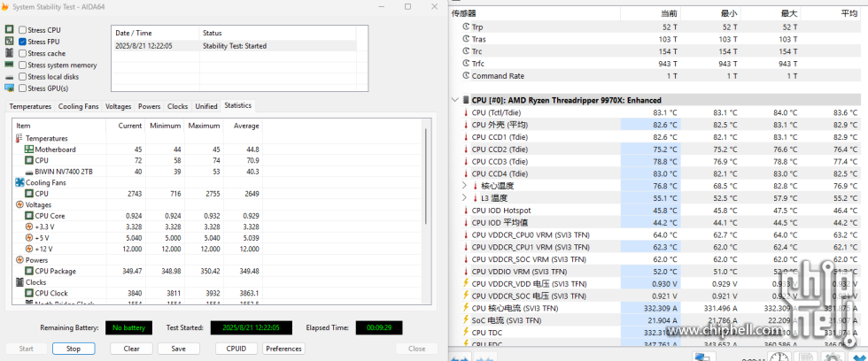Viewport: 868px width, 361px height.
Task: Click the Powers group icon
Action: 19,260
